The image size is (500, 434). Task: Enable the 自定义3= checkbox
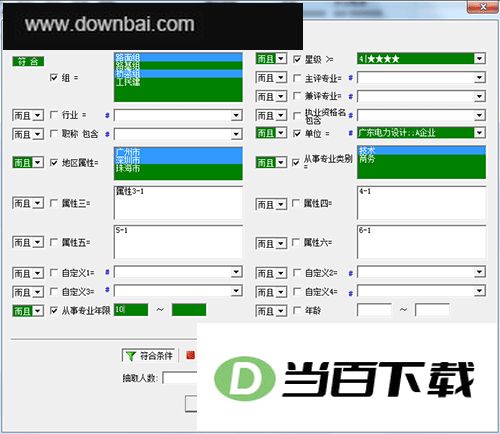(54, 292)
